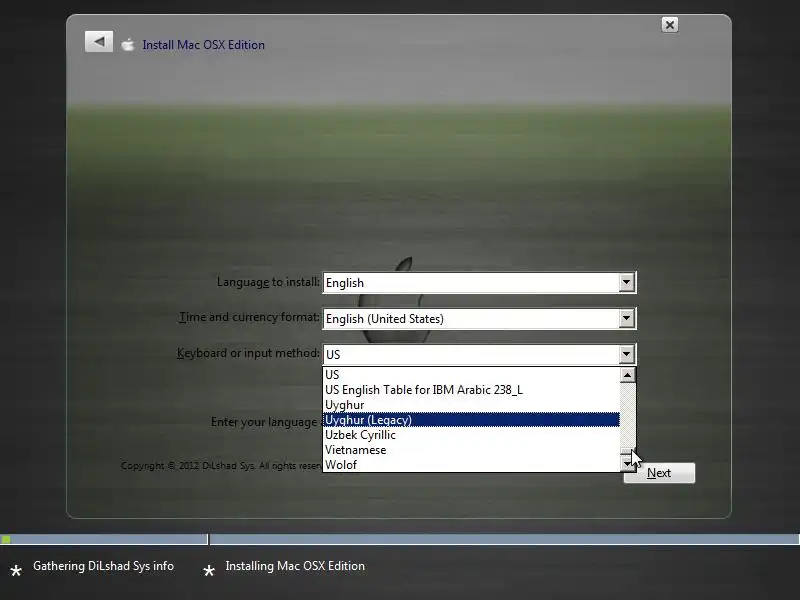The height and width of the screenshot is (600, 800).
Task: Click the Language to install label
Action: click(268, 282)
